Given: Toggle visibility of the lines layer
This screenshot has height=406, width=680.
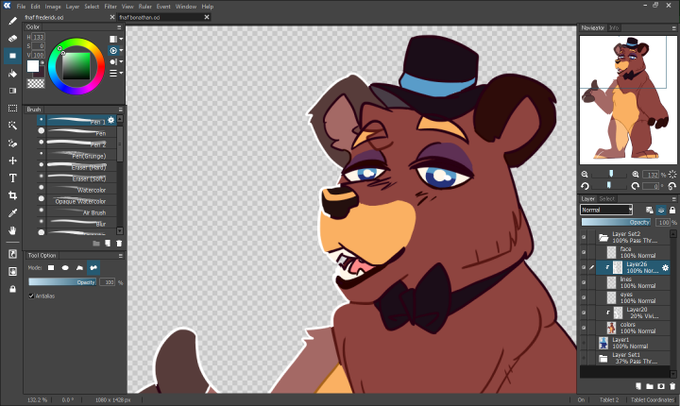Looking at the screenshot, I should 584,282.
